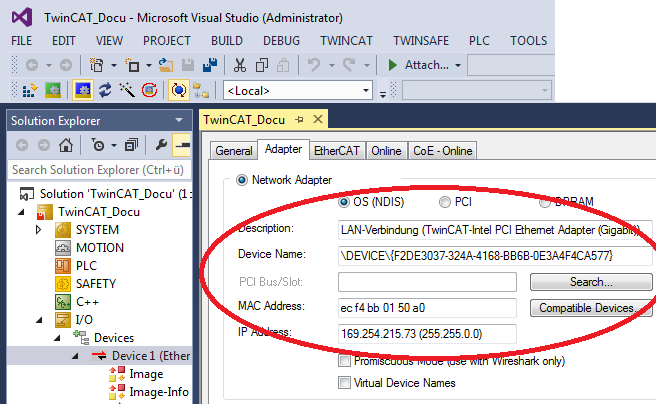Screen dimensions: 656x404
Task: Collapse the TwinCAT_Docu project node
Action: (x=21, y=212)
